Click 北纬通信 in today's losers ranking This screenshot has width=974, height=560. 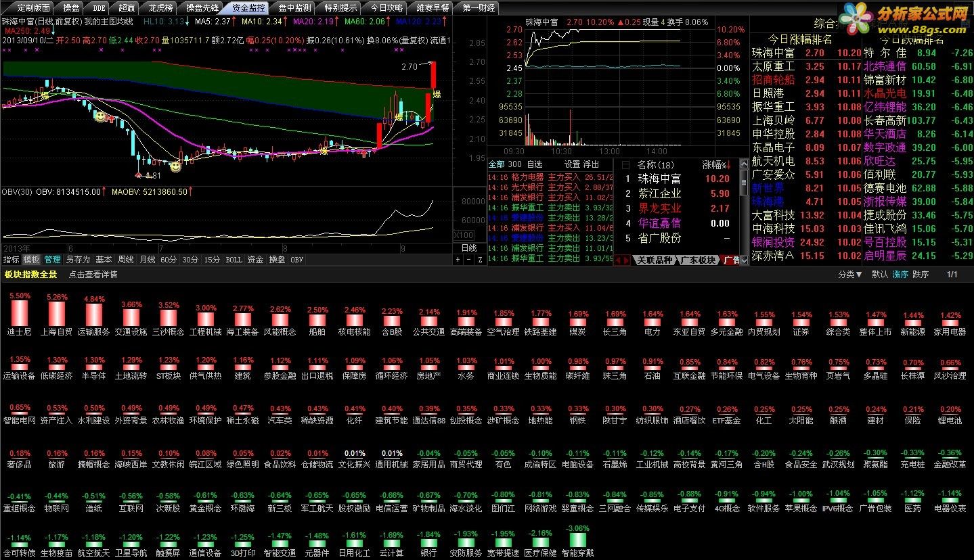[885, 66]
